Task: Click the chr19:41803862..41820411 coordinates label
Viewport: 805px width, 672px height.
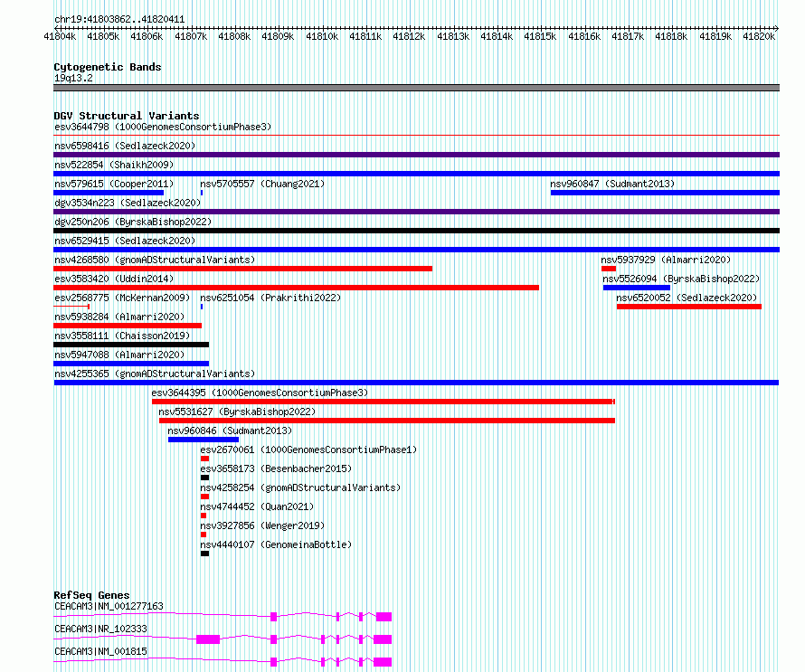Action: (119, 20)
